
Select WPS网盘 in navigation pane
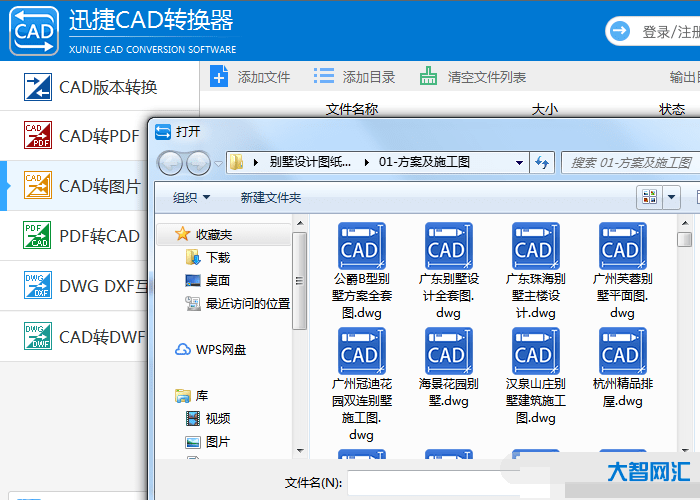point(220,349)
